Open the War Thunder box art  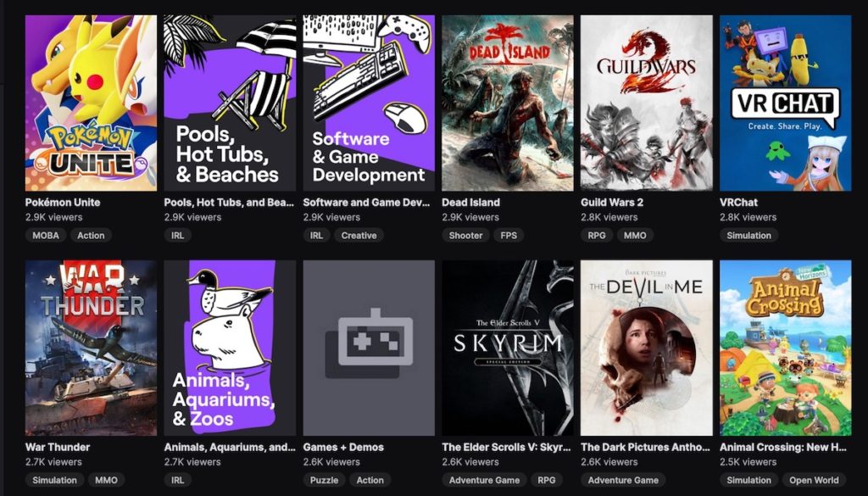(x=91, y=348)
